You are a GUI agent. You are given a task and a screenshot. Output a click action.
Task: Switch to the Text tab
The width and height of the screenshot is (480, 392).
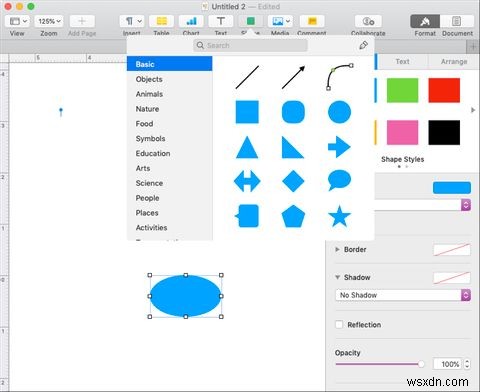402,61
